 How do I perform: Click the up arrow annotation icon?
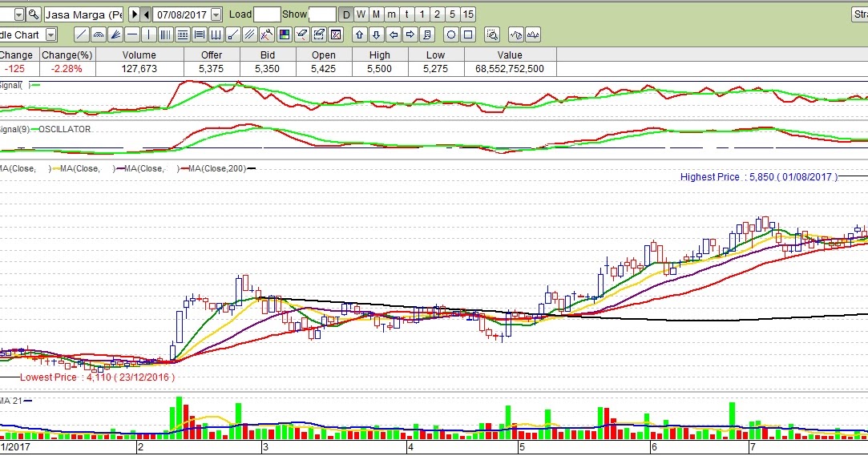(x=360, y=35)
